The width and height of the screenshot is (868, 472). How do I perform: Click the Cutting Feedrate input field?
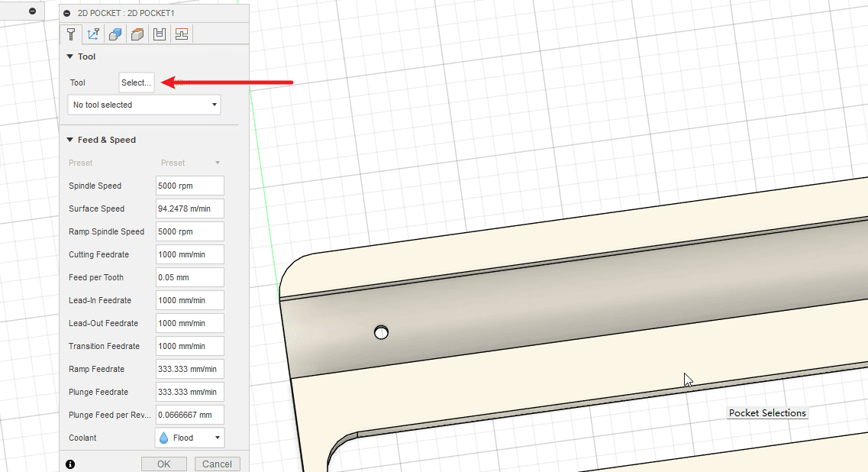[189, 254]
